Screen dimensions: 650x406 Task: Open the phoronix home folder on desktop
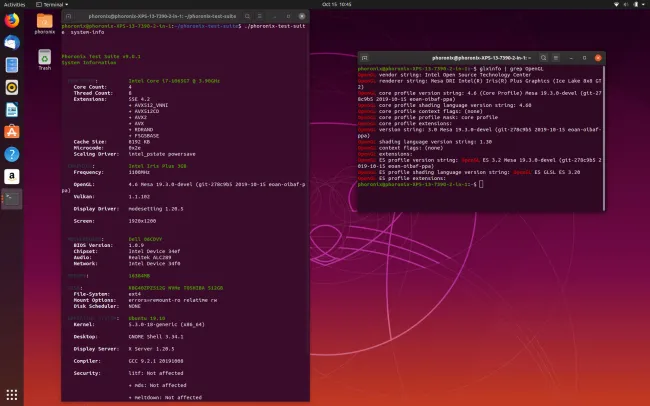click(x=45, y=23)
